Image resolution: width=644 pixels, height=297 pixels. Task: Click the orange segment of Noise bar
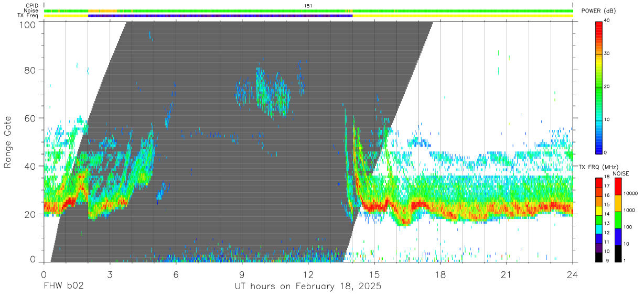click(103, 10)
